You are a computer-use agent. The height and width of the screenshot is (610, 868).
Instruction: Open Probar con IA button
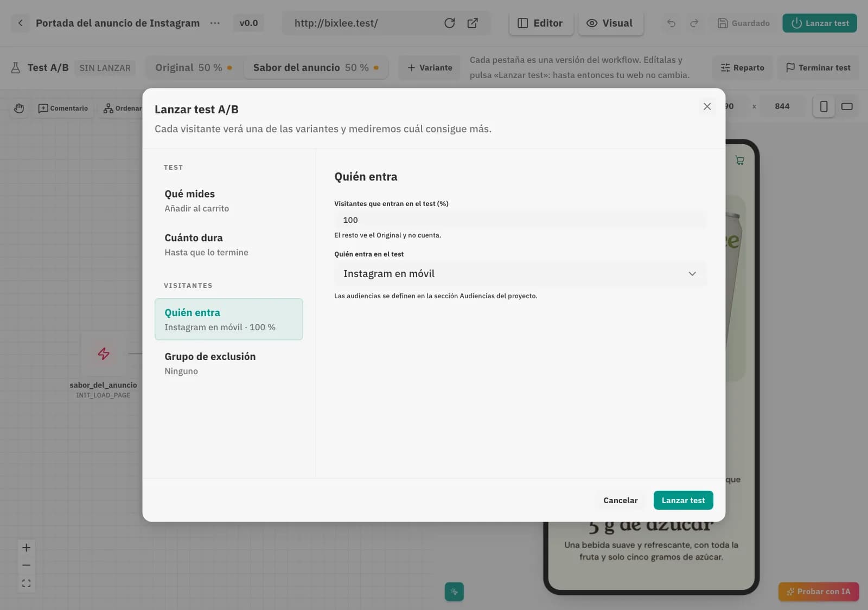(x=819, y=592)
